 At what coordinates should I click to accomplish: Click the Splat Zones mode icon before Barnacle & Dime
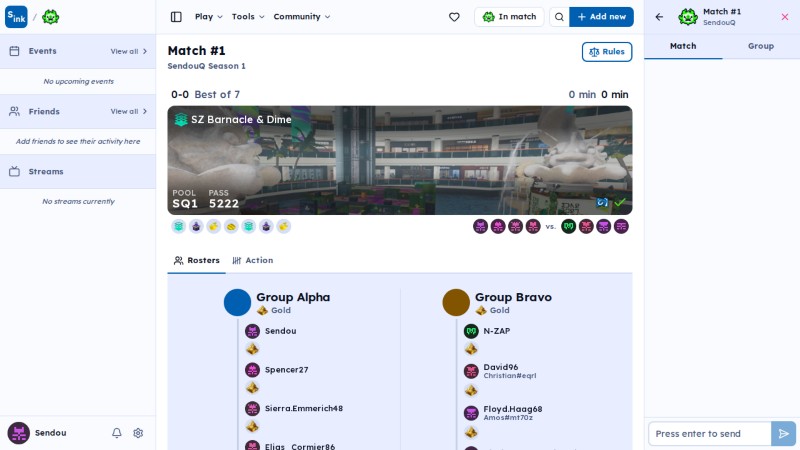point(181,119)
